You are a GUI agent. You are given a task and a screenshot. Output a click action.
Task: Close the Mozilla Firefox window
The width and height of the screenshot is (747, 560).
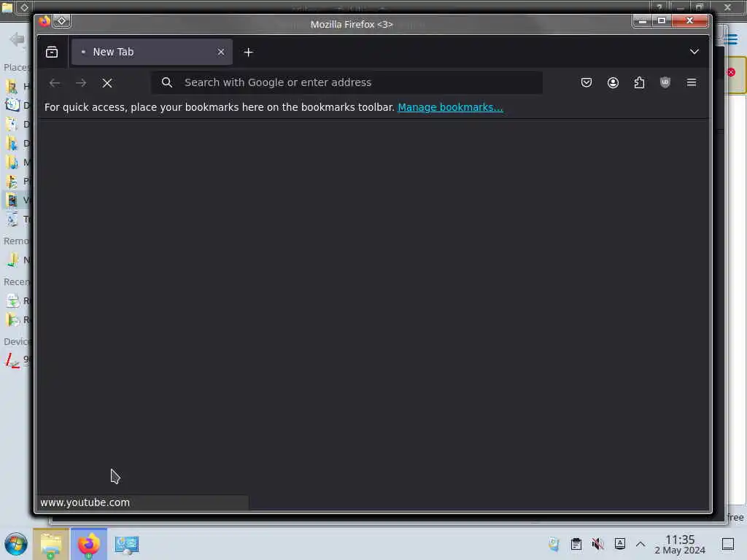689,20
